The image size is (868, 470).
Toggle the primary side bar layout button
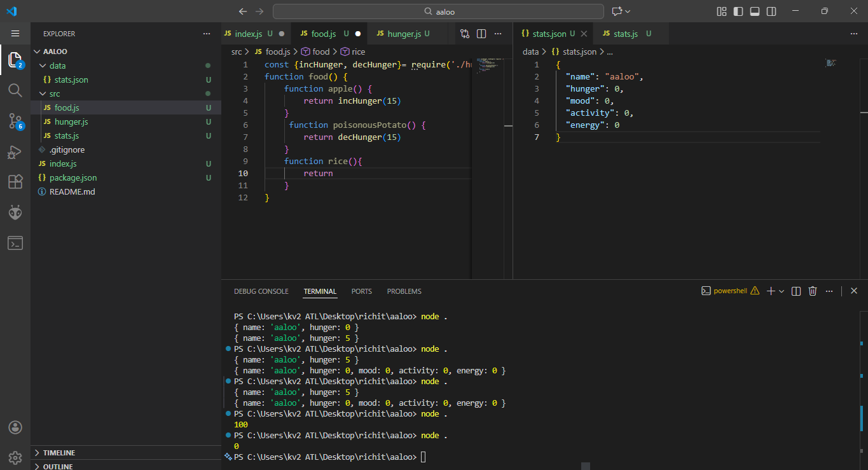[738, 11]
